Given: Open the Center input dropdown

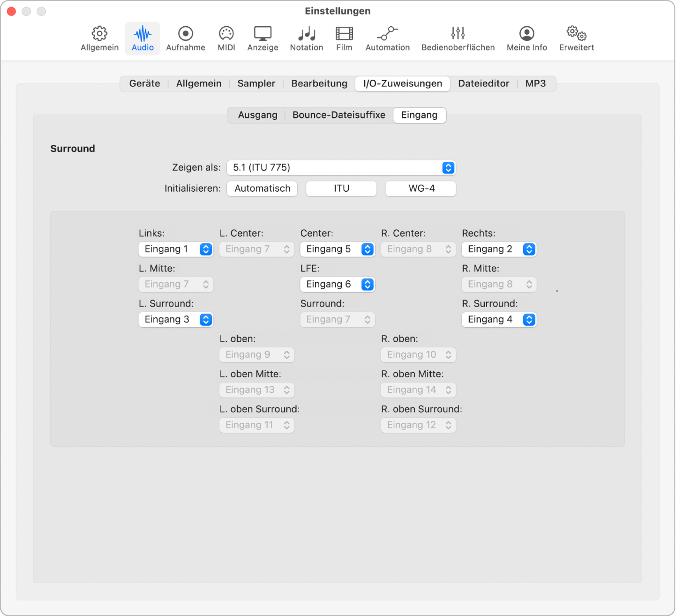Looking at the screenshot, I should tap(338, 249).
